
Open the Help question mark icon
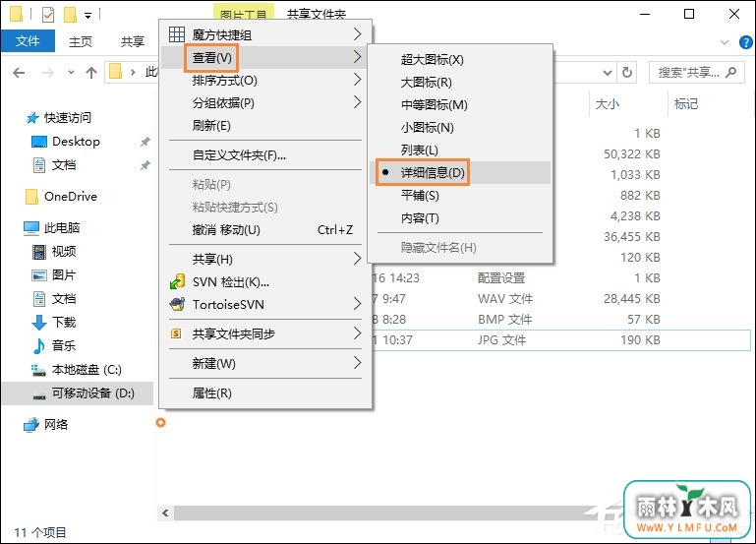point(745,42)
